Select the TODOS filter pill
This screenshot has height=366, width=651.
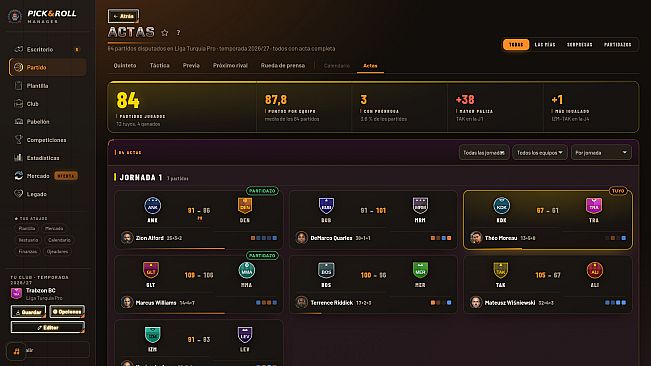point(516,44)
